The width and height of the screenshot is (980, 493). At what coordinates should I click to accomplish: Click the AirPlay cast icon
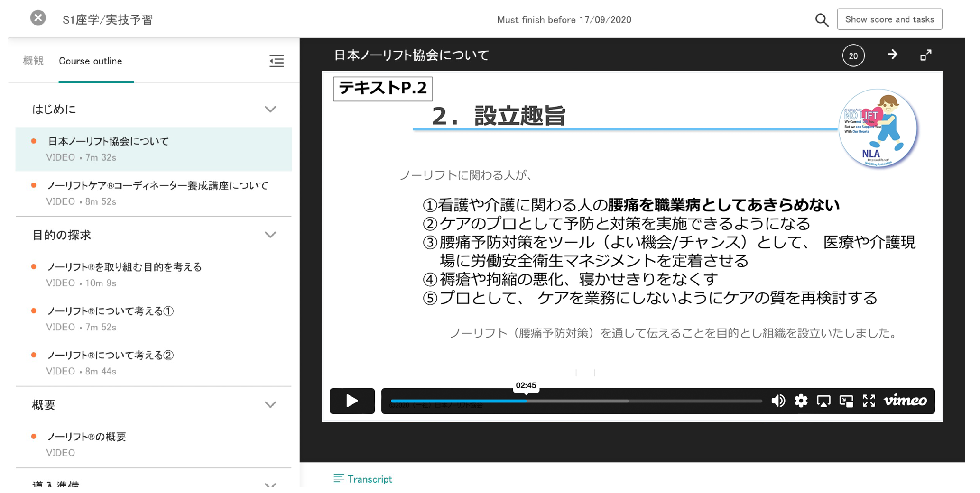click(823, 401)
